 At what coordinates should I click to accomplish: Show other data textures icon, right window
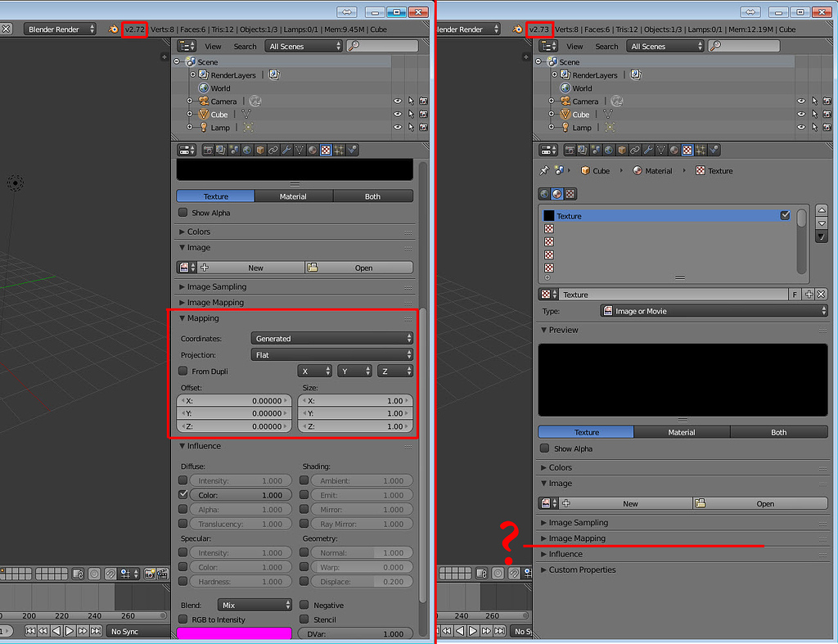click(570, 194)
